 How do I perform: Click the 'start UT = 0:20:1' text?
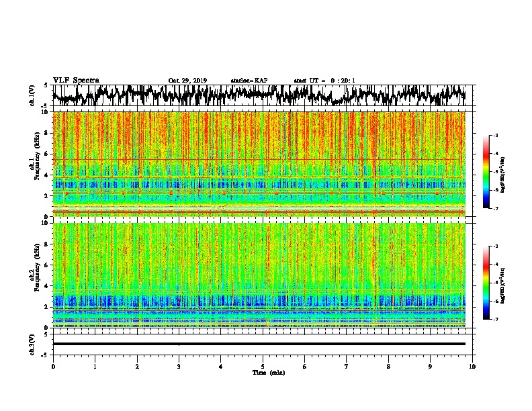[324, 81]
